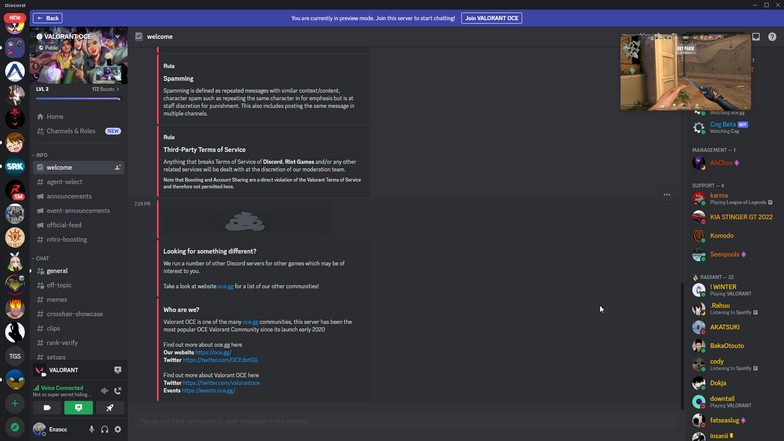Open the TGS server icon

click(x=15, y=356)
